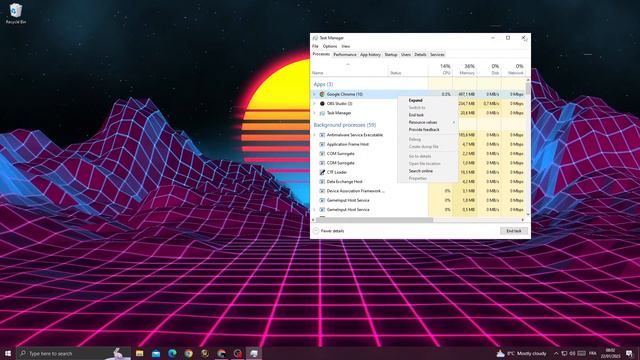Click the Google Chrome process icon
The image size is (640, 360).
[x=322, y=94]
